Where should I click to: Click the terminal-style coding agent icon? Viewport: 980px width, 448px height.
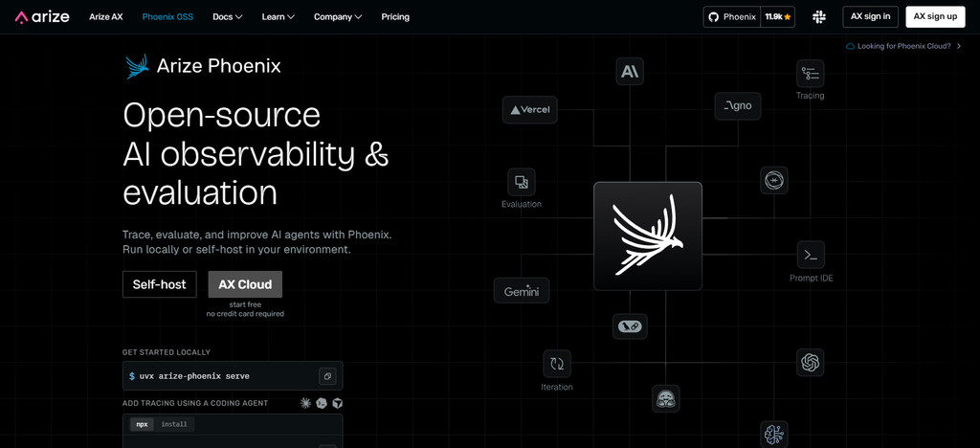[x=322, y=403]
